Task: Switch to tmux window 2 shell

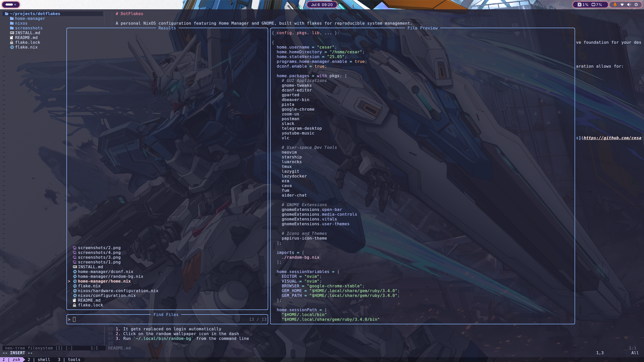Action: tap(39, 359)
